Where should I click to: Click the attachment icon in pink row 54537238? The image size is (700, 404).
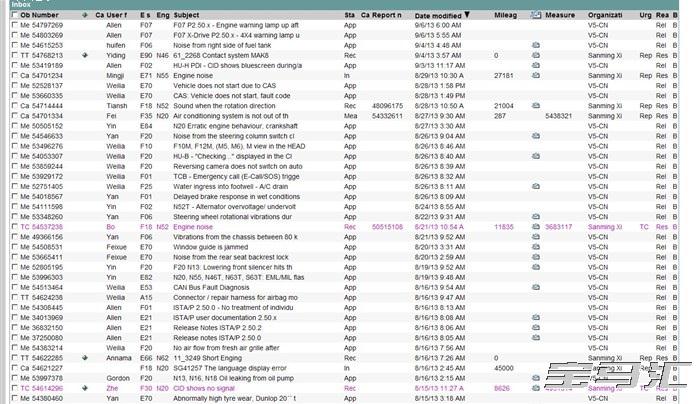tap(536, 227)
